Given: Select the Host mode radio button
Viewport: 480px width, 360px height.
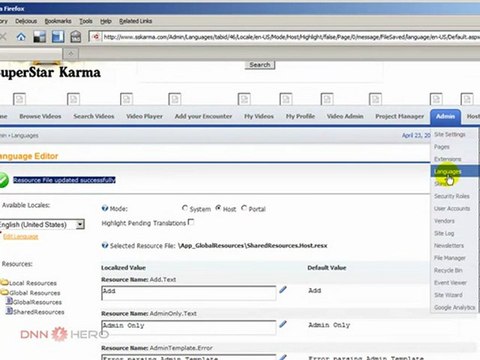Looking at the screenshot, I should click(218, 208).
